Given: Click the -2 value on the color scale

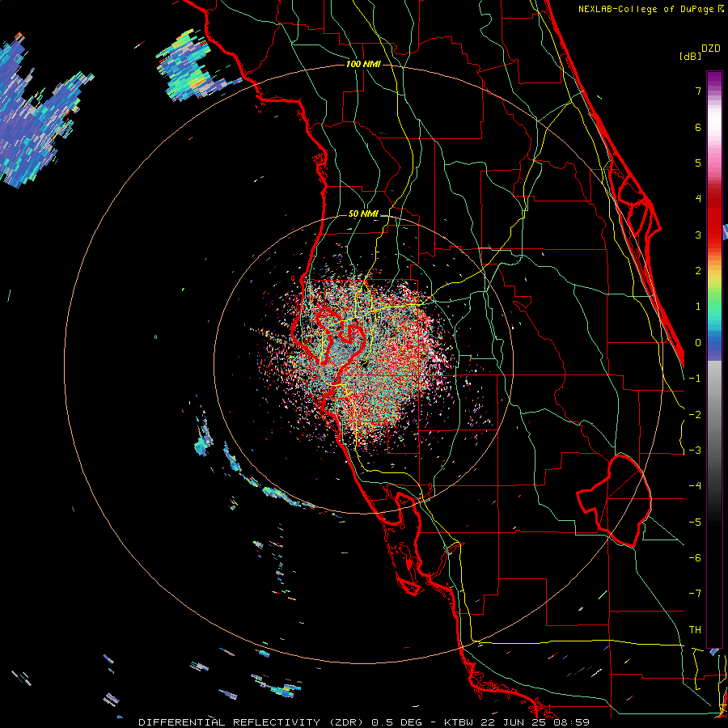Looking at the screenshot, I should pyautogui.click(x=695, y=415).
